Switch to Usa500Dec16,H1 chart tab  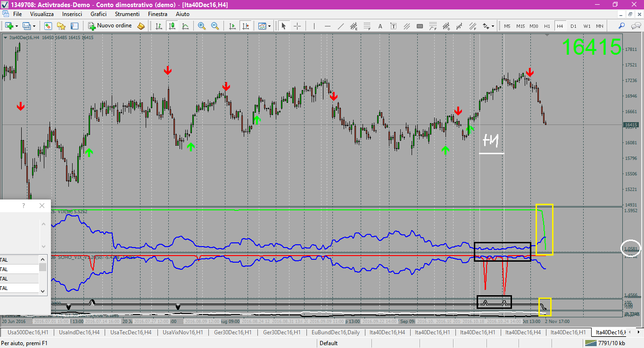pyautogui.click(x=28, y=332)
